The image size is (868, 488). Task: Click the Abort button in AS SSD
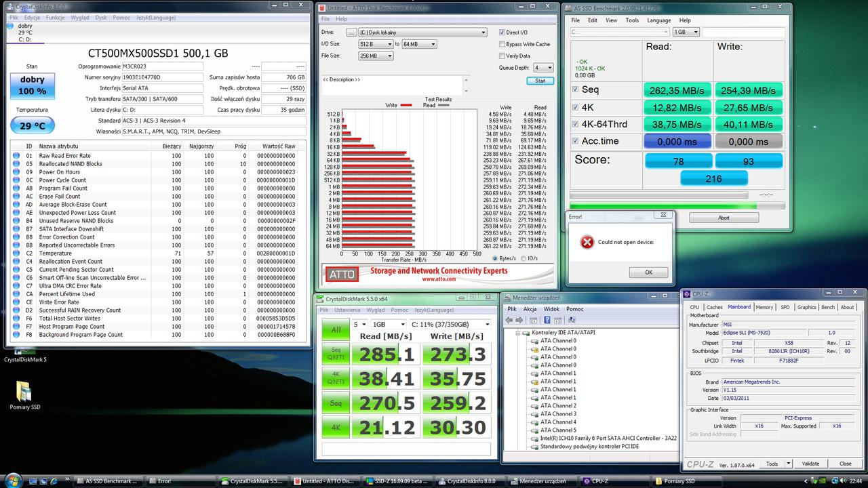point(724,218)
